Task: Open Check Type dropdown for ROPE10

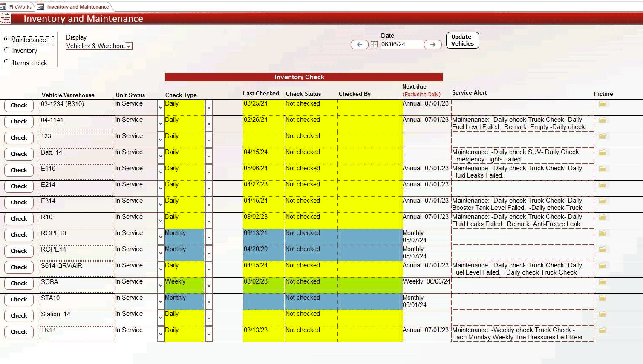Action: tap(209, 237)
